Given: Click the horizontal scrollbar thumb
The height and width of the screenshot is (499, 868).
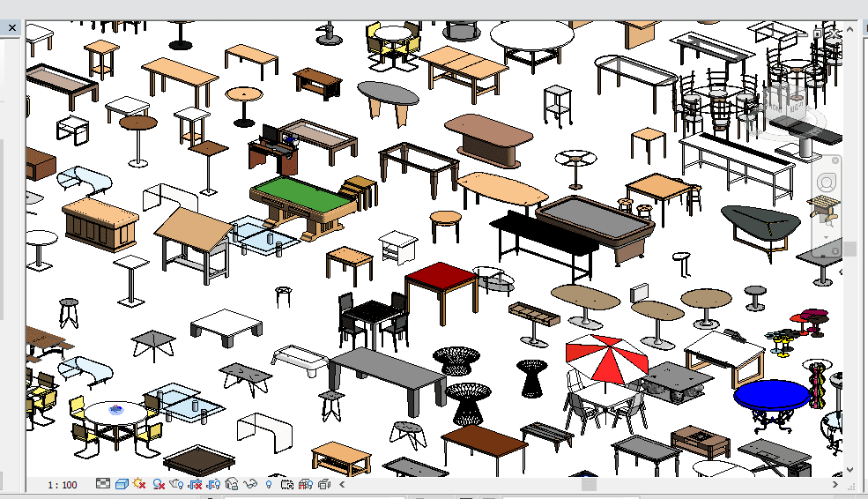Looking at the screenshot, I should 589,484.
